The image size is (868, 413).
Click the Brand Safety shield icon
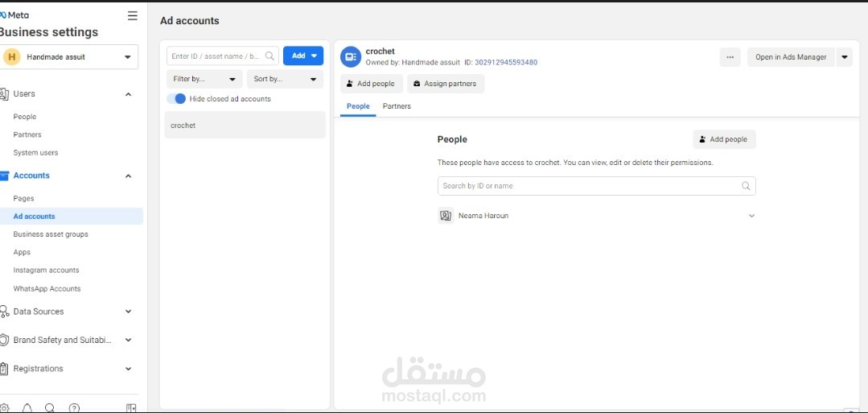(4, 340)
